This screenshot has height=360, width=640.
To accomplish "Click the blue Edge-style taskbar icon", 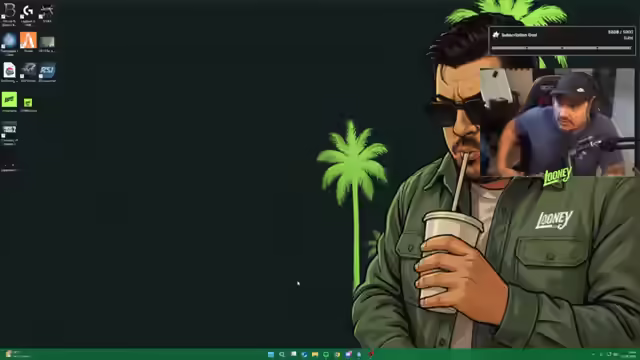I will [x=304, y=354].
